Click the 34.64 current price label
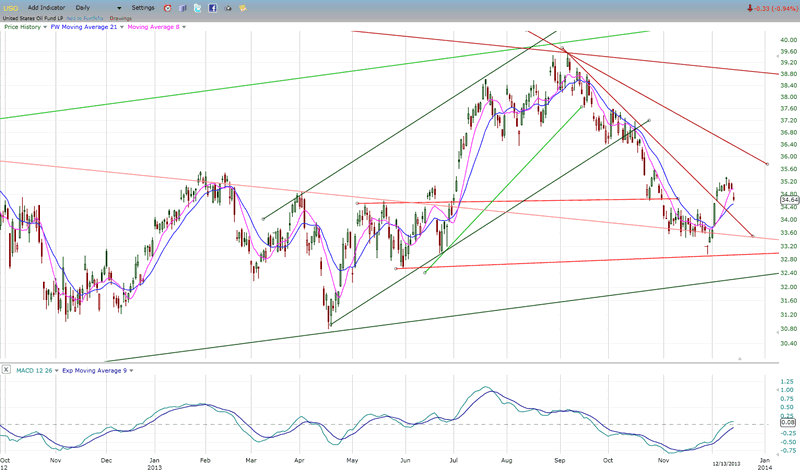Viewport: 800px width, 471px height. coord(789,200)
